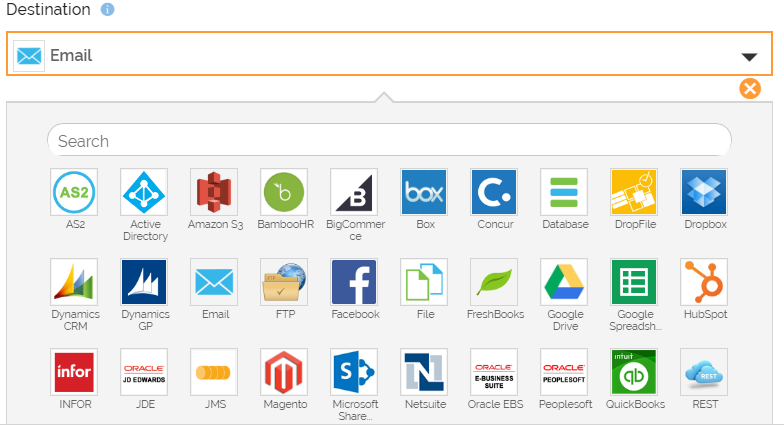The height and width of the screenshot is (425, 784).
Task: Select the Dropbox connector icon
Action: click(x=705, y=192)
